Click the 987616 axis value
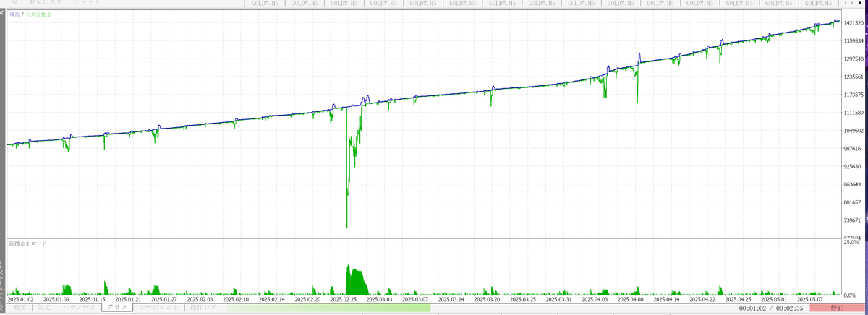Screen dimensions: 868x315 (854, 150)
